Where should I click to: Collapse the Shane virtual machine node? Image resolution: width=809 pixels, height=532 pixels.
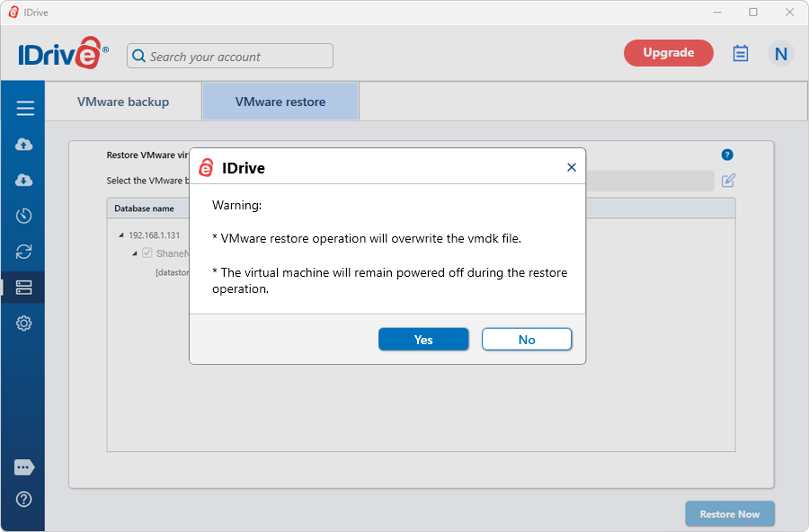[x=135, y=253]
